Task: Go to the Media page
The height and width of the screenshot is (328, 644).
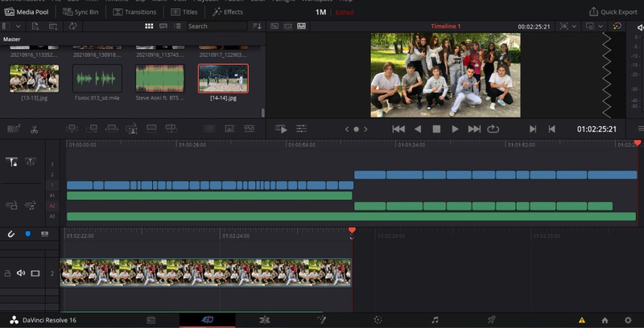Action: pyautogui.click(x=151, y=320)
